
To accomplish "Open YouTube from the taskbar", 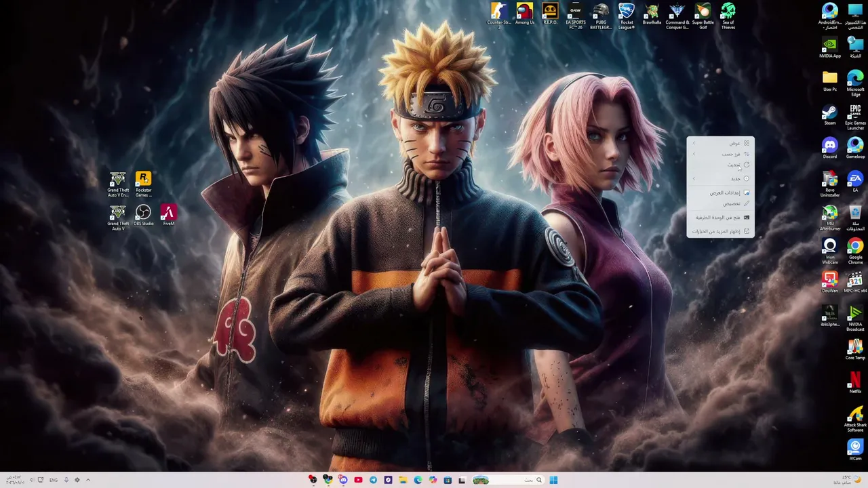I will [358, 480].
